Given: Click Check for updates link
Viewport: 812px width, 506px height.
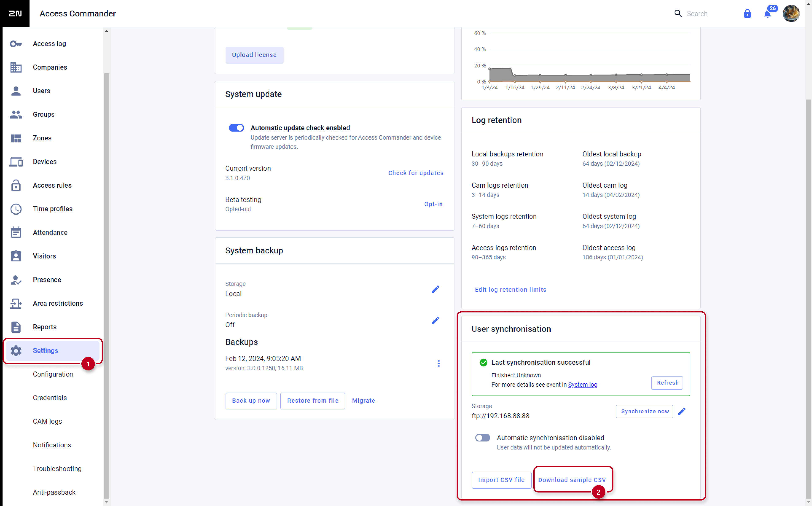Looking at the screenshot, I should tap(415, 173).
